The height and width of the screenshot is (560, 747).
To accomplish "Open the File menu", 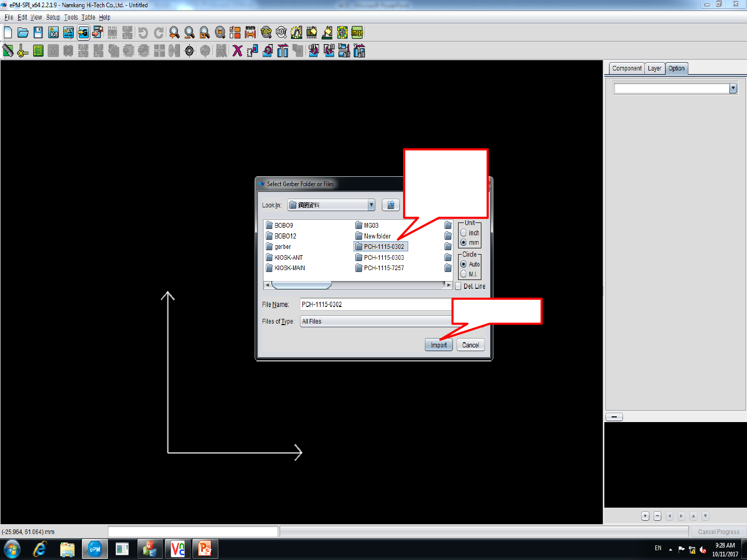I will (9, 17).
